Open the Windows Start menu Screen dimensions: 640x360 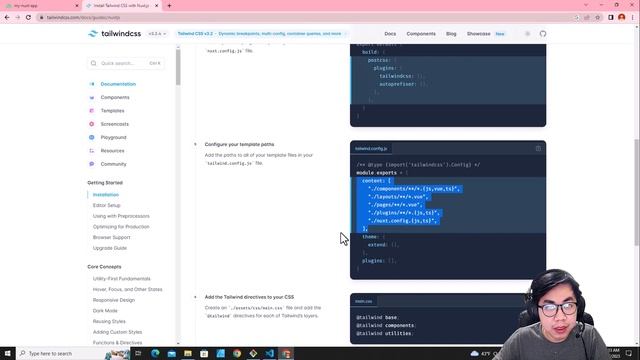[8, 353]
